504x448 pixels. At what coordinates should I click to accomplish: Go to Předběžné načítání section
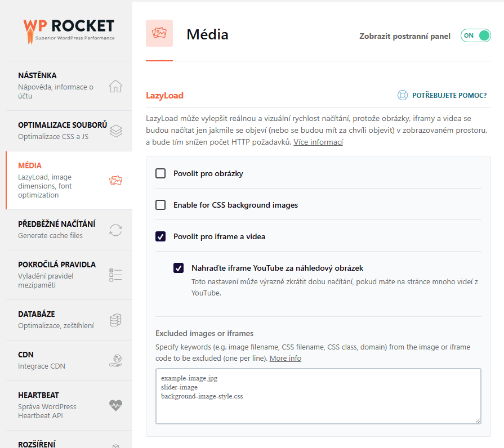pyautogui.click(x=69, y=230)
